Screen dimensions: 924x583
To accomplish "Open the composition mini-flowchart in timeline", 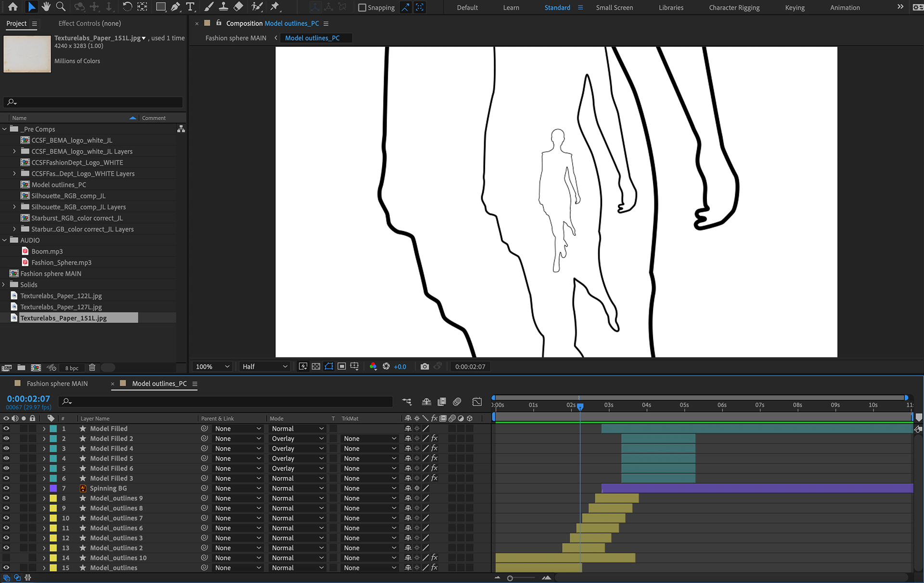I will click(x=407, y=402).
